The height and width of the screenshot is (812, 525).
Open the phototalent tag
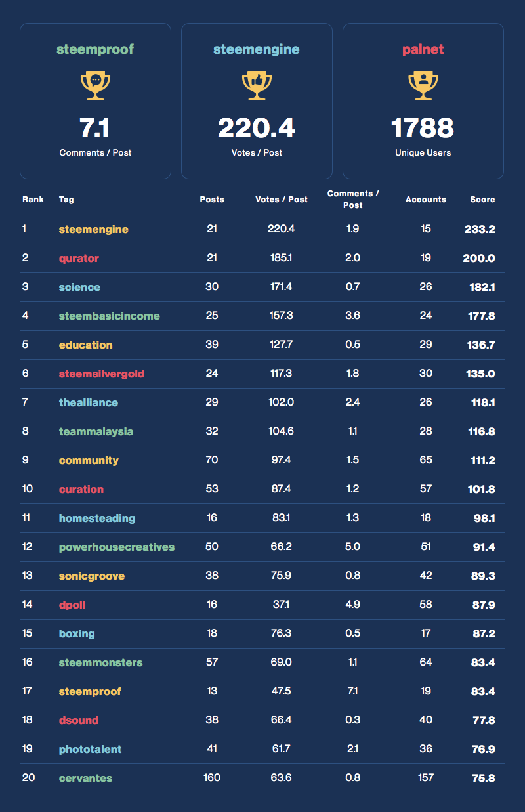coord(90,749)
